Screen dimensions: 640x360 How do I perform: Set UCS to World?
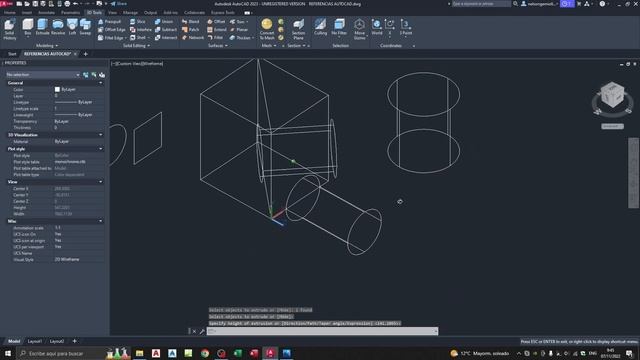click(377, 27)
